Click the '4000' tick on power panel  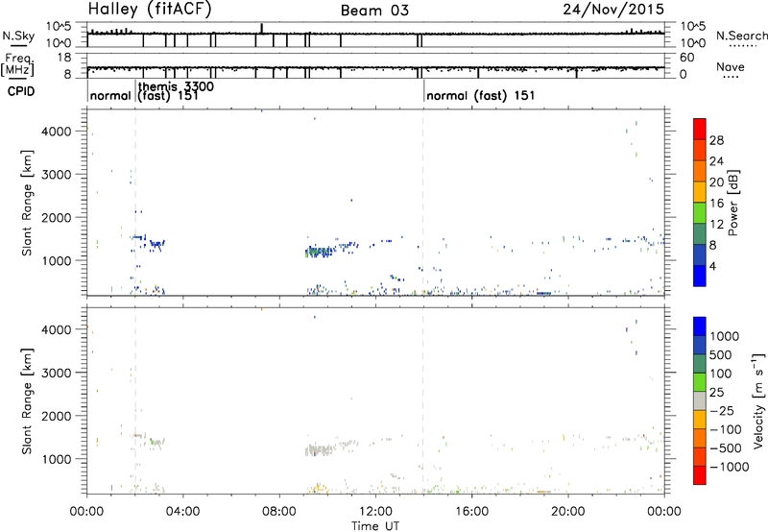(x=56, y=132)
